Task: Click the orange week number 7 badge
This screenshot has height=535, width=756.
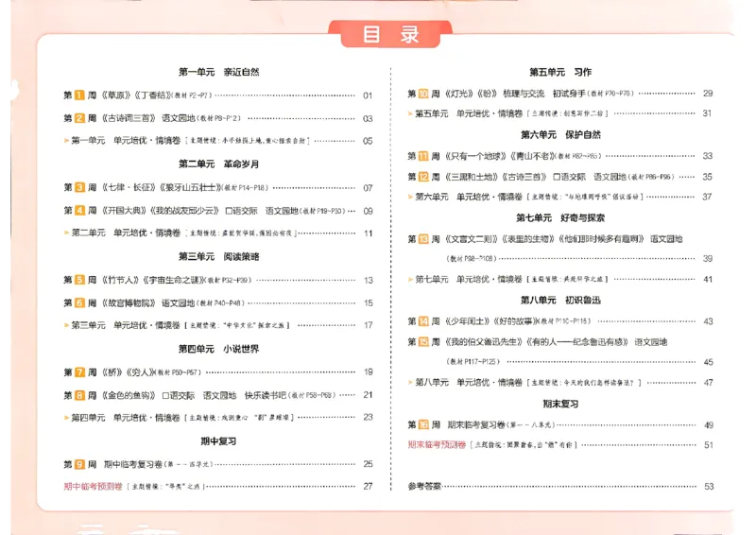Action: tap(79, 371)
